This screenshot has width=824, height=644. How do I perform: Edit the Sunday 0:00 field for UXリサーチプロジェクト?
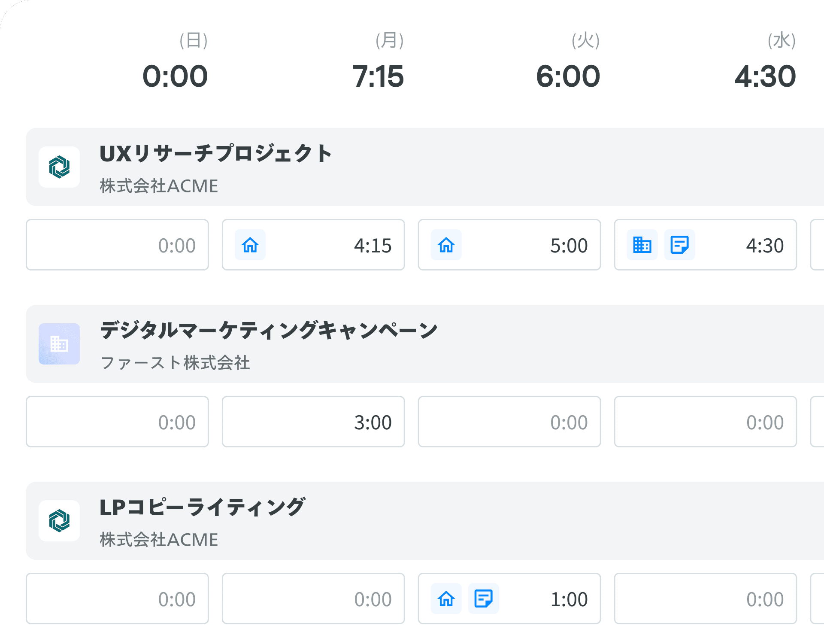pyautogui.click(x=117, y=245)
